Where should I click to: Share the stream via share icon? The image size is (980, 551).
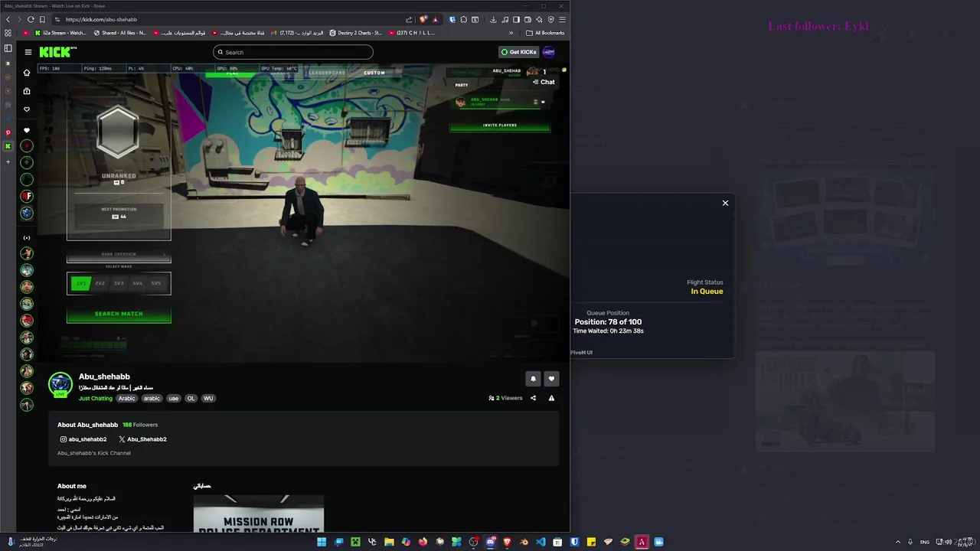533,398
